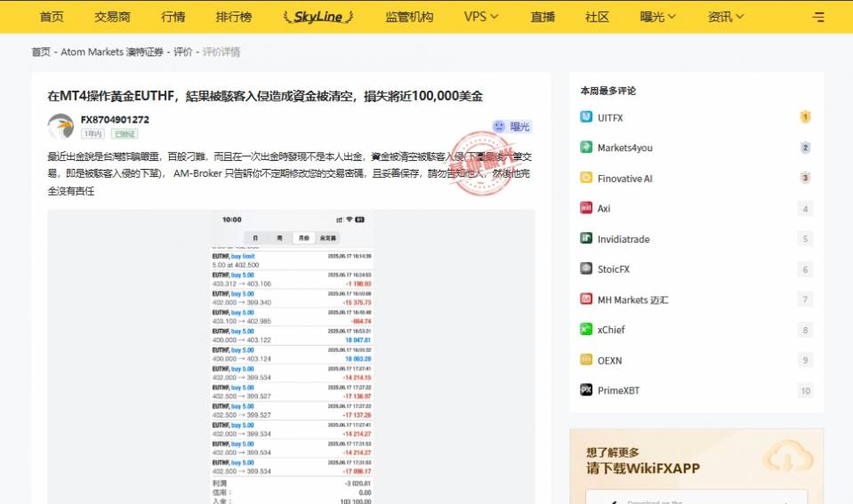This screenshot has height=504, width=853.
Task: Click 评价详情 breadcrumb text
Action: pos(221,52)
